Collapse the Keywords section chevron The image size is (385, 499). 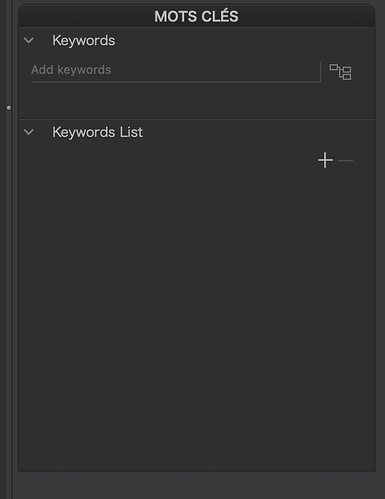[29, 41]
